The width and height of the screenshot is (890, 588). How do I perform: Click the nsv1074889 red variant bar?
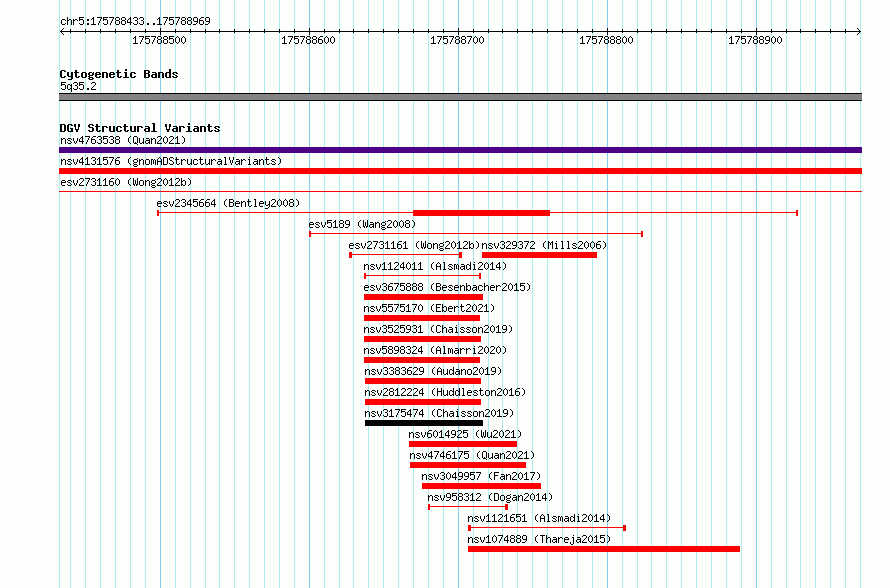click(x=604, y=549)
